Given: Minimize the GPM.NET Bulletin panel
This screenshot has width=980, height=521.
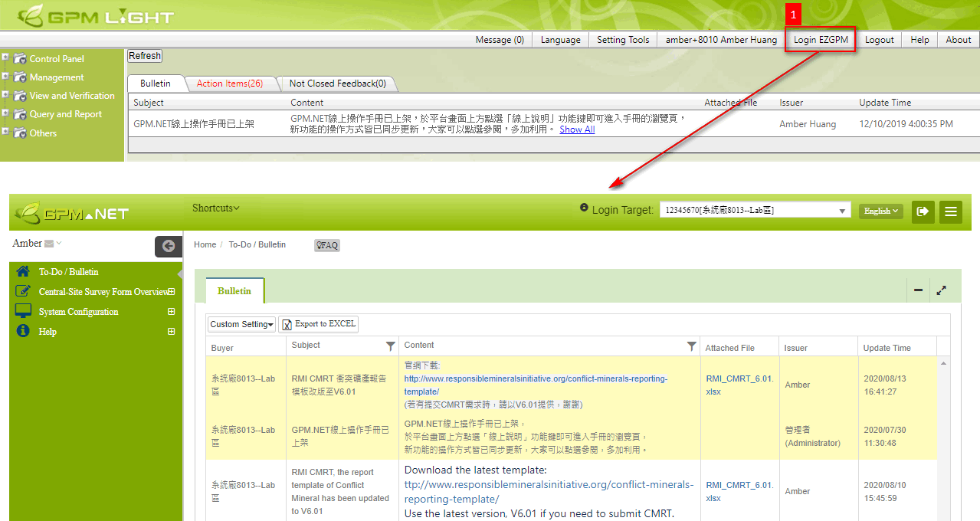Looking at the screenshot, I should pyautogui.click(x=918, y=290).
